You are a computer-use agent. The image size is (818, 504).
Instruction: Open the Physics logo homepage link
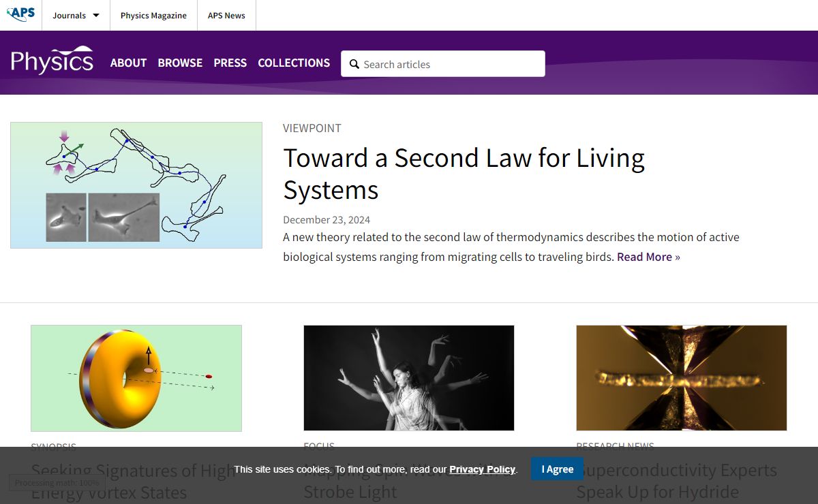pyautogui.click(x=52, y=61)
